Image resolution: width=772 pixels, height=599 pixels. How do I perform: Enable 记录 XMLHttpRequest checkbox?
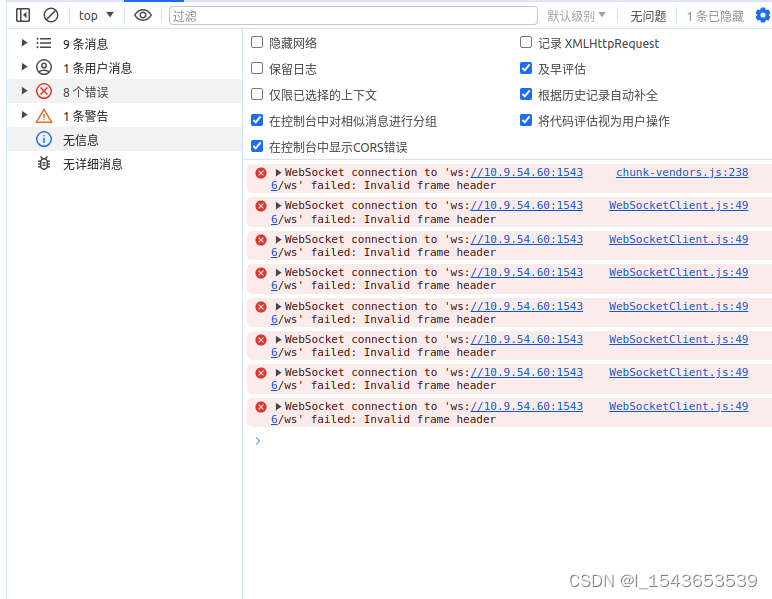[526, 42]
